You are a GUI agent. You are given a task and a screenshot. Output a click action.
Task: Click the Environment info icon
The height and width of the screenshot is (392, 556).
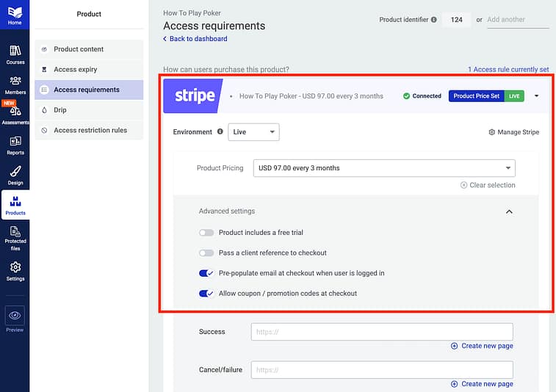click(x=220, y=131)
